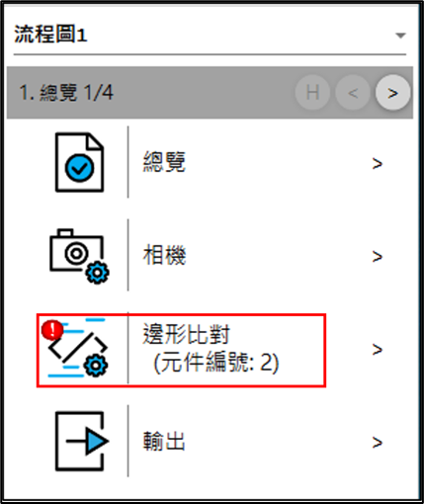Expand 輸出 using its right chevron
Screen dimensions: 424x504
tap(378, 443)
